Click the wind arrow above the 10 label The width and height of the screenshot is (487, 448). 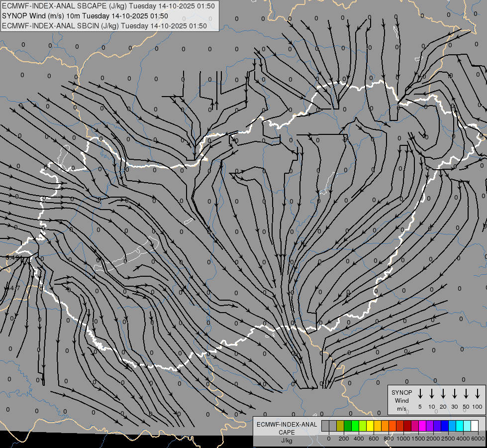point(431,394)
